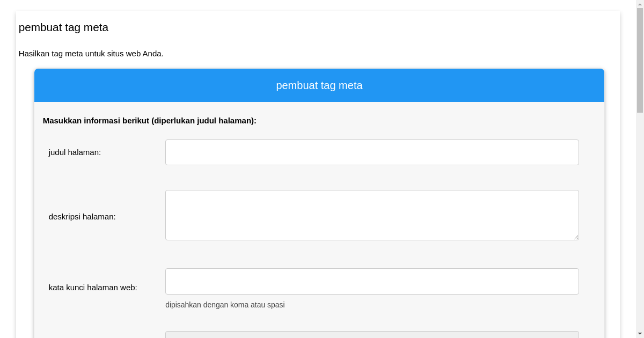This screenshot has width=644, height=338.
Task: Select the text "Hasilkan tag meta untuk situs web Anda."
Action: (91, 54)
